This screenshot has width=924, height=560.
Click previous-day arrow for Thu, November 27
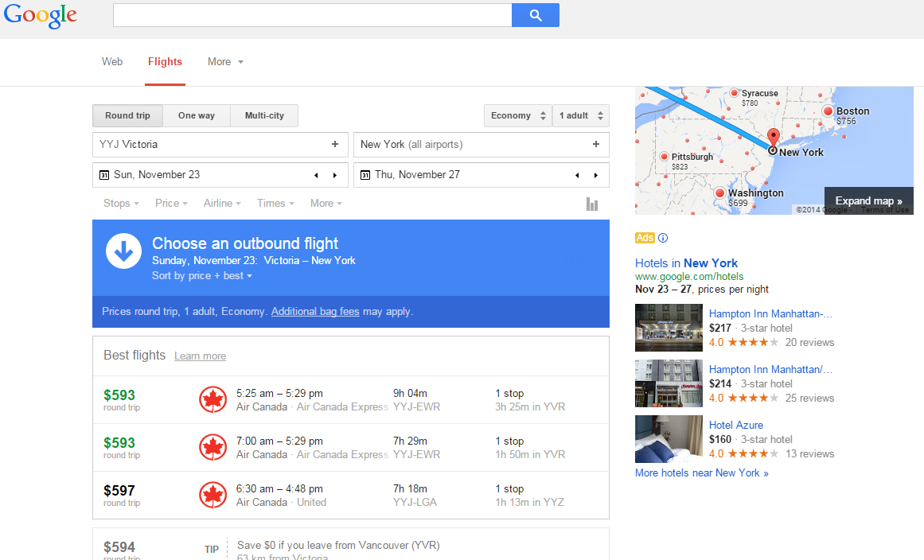(577, 175)
